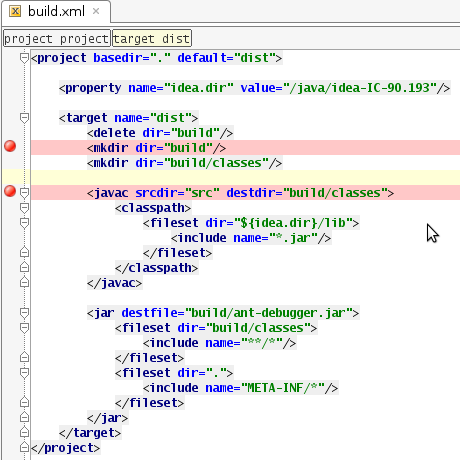Collapse the classpath opening tag fold

click(24, 208)
